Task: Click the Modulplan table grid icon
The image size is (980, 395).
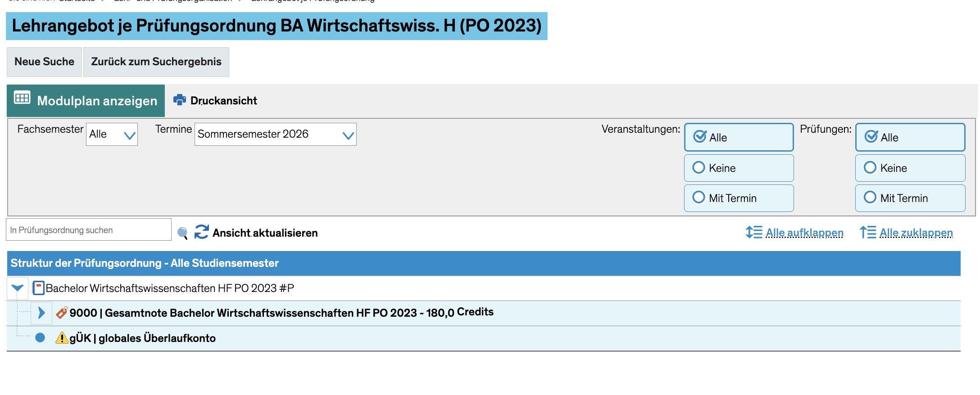Action: [x=22, y=98]
